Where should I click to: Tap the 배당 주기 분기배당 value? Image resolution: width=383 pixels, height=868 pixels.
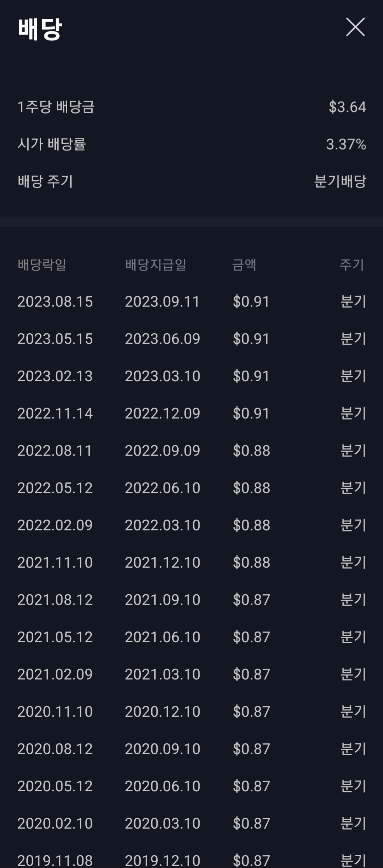pos(340,181)
